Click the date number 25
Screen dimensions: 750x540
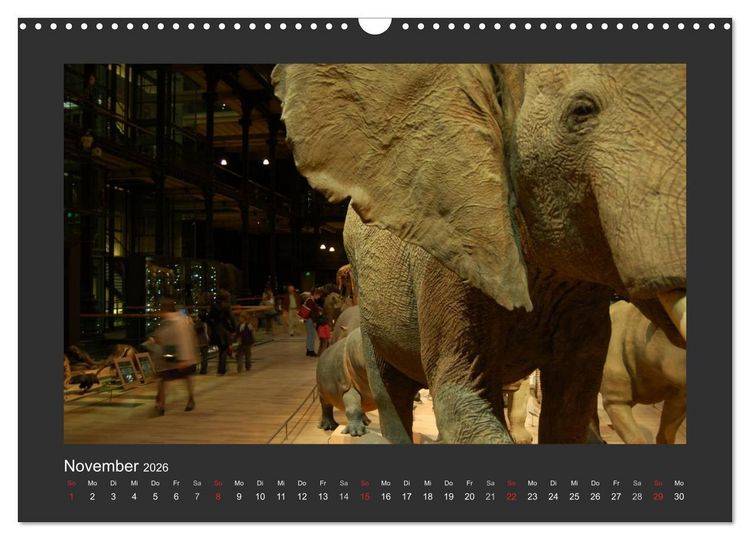[x=574, y=497]
